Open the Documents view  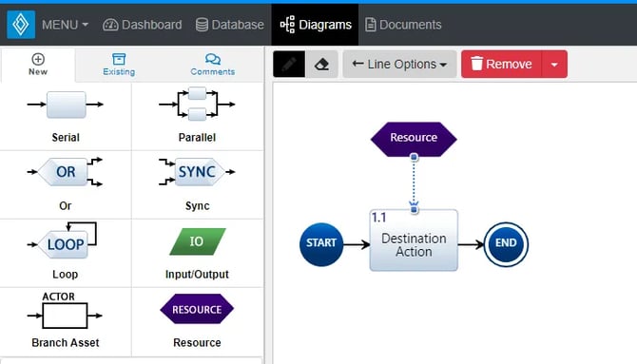[x=403, y=25]
